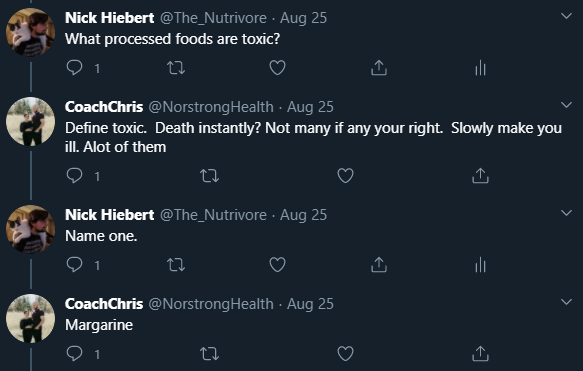Image resolution: width=583 pixels, height=371 pixels.
Task: Click CoachChris avatar on "Define toxic" tweet
Action: pyautogui.click(x=30, y=121)
